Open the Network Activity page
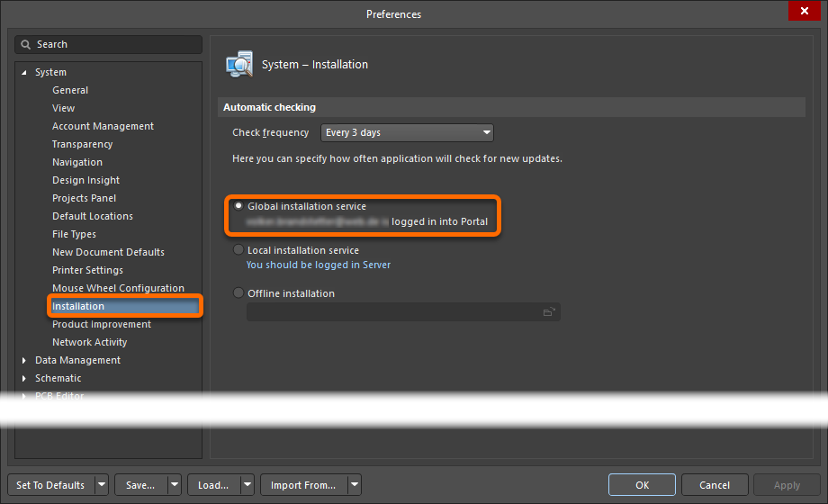Image resolution: width=828 pixels, height=504 pixels. (90, 342)
